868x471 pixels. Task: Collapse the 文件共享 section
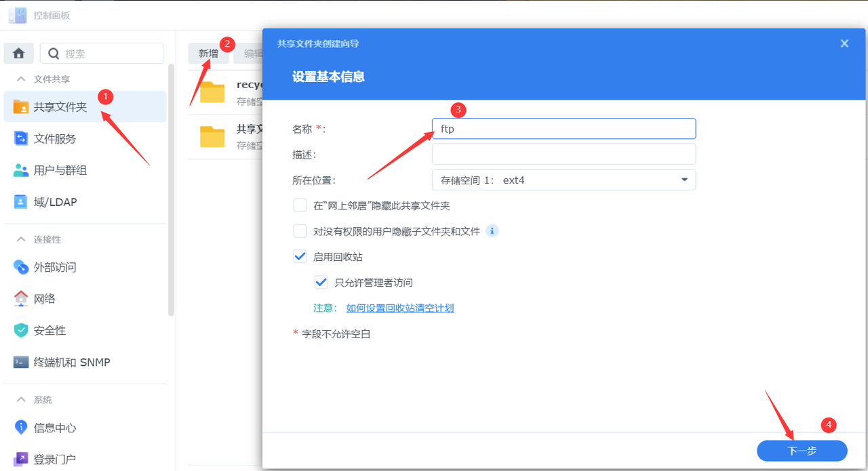click(22, 79)
